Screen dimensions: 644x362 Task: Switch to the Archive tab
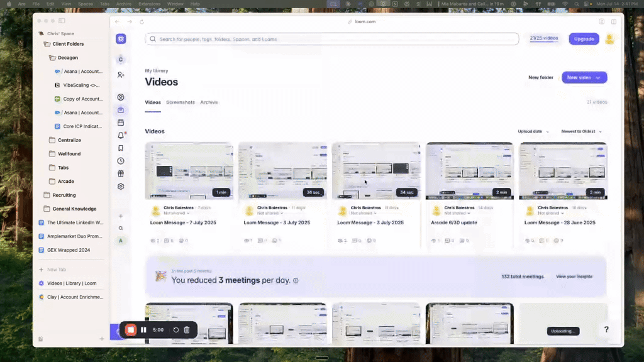coord(209,102)
